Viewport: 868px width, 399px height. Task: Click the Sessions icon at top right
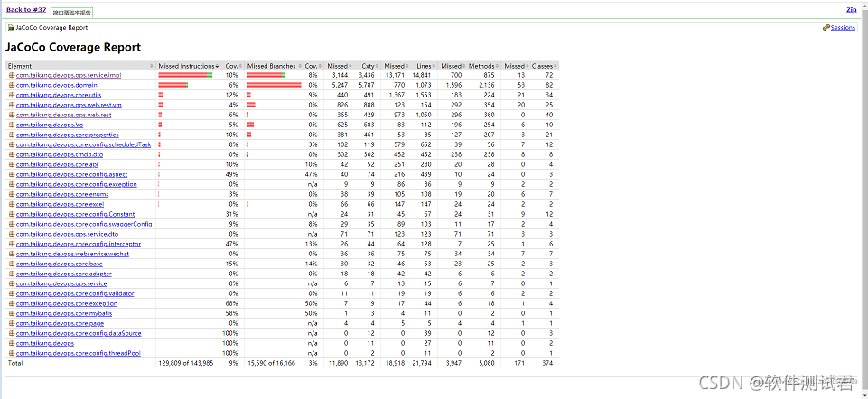coord(826,28)
